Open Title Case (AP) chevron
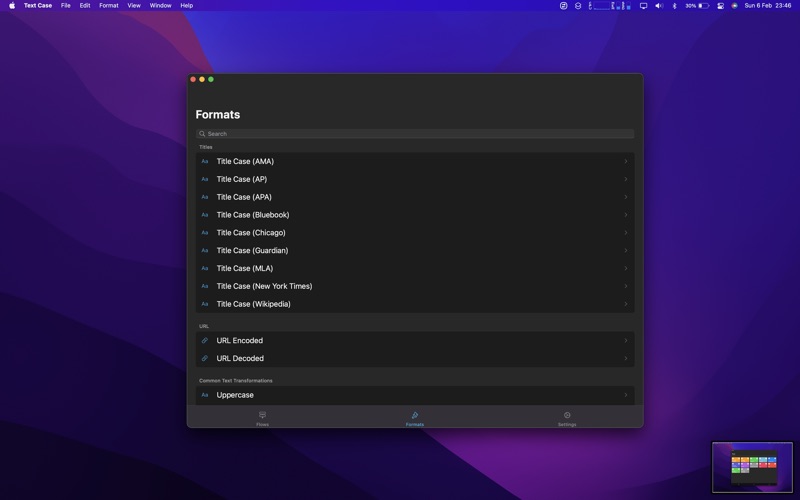Viewport: 800px width, 500px height. 626,179
